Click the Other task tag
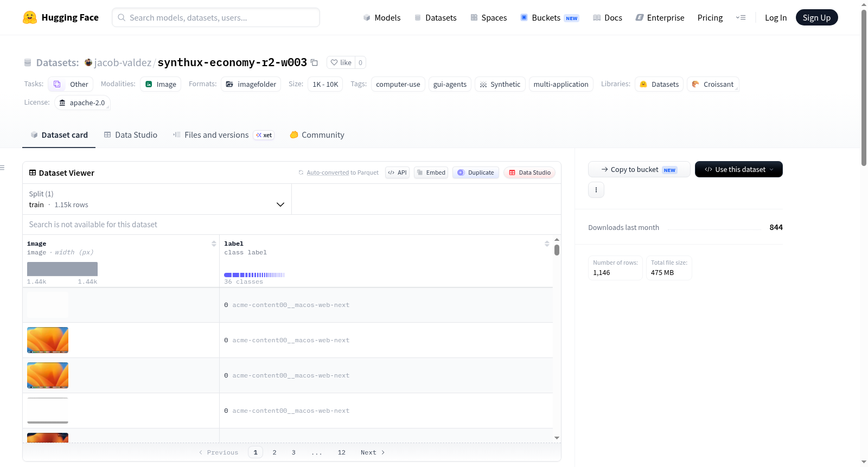868x467 pixels. coord(71,84)
